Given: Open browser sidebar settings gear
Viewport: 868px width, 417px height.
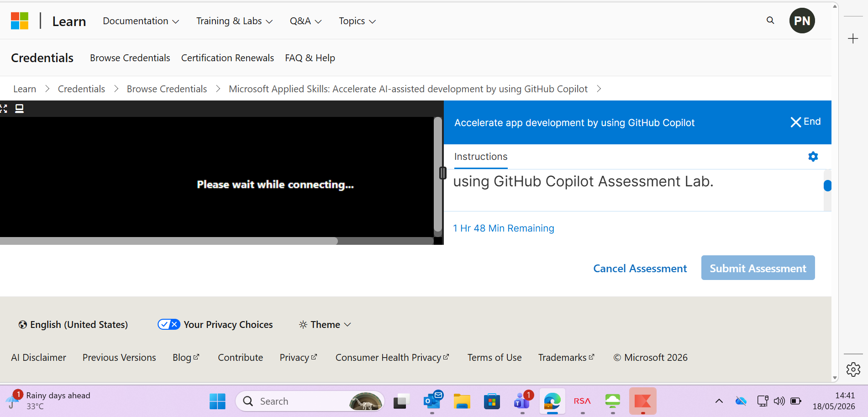Looking at the screenshot, I should point(853,369).
